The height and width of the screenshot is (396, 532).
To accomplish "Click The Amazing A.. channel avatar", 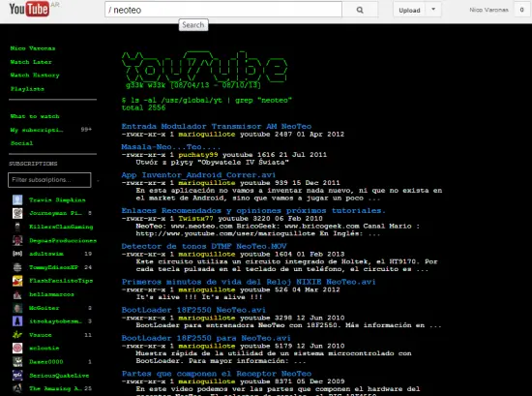I will (17, 388).
